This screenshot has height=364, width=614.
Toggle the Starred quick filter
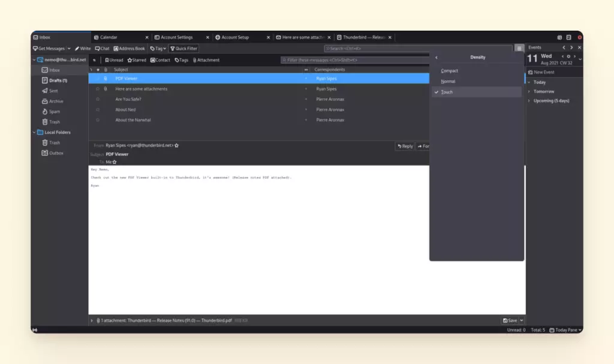(137, 60)
